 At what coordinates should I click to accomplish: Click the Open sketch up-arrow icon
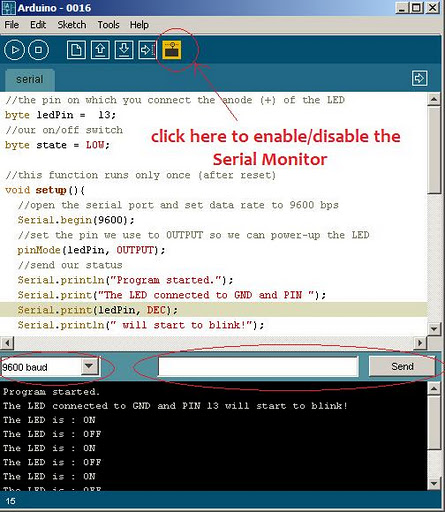pyautogui.click(x=100, y=50)
